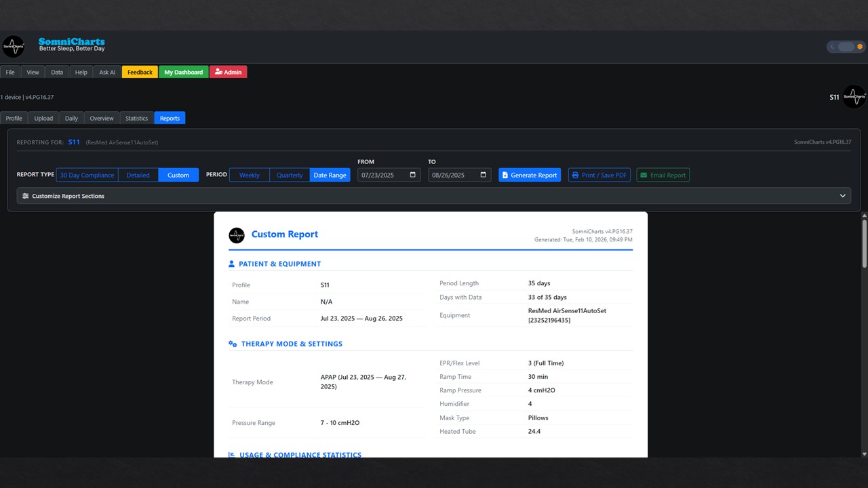
Task: Click the SomniCharts logo icon
Action: (14, 45)
